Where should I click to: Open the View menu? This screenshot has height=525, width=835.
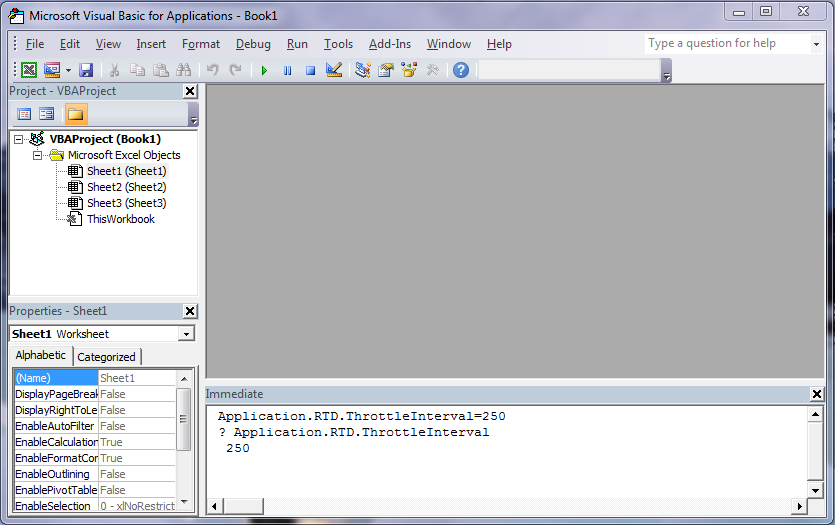point(108,44)
